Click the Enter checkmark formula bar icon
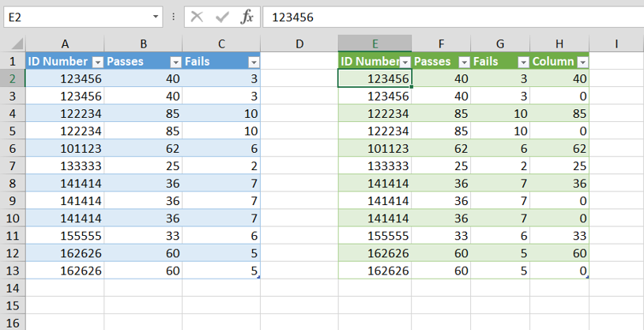 222,17
